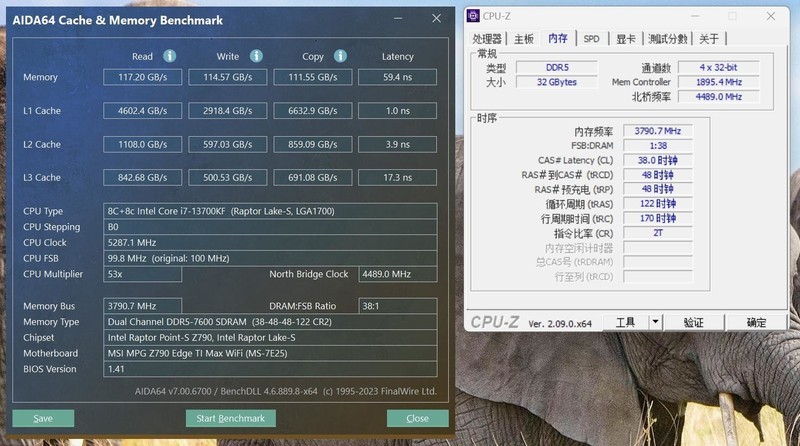Click the CPU-Z title bar app icon
Viewport: 800px width, 446px height.
473,16
